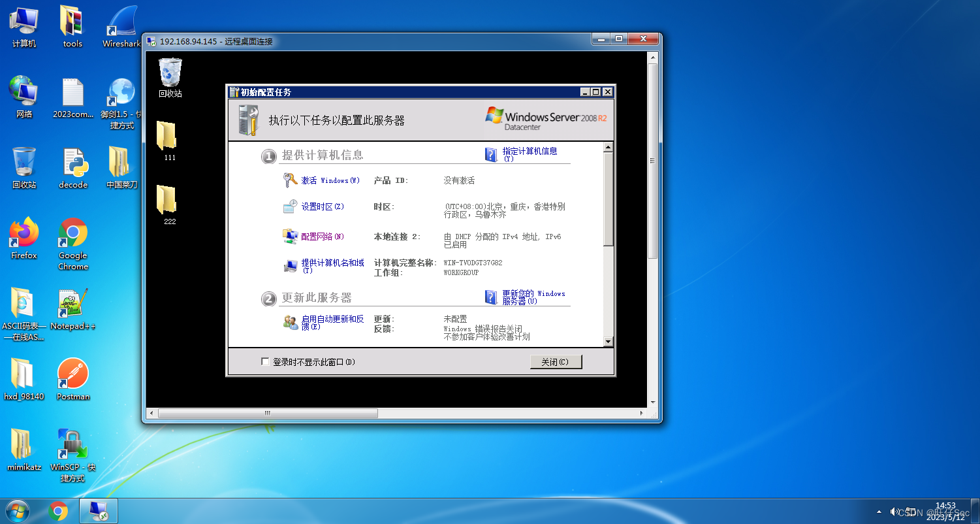Select the Postman desktop shortcut

point(72,379)
